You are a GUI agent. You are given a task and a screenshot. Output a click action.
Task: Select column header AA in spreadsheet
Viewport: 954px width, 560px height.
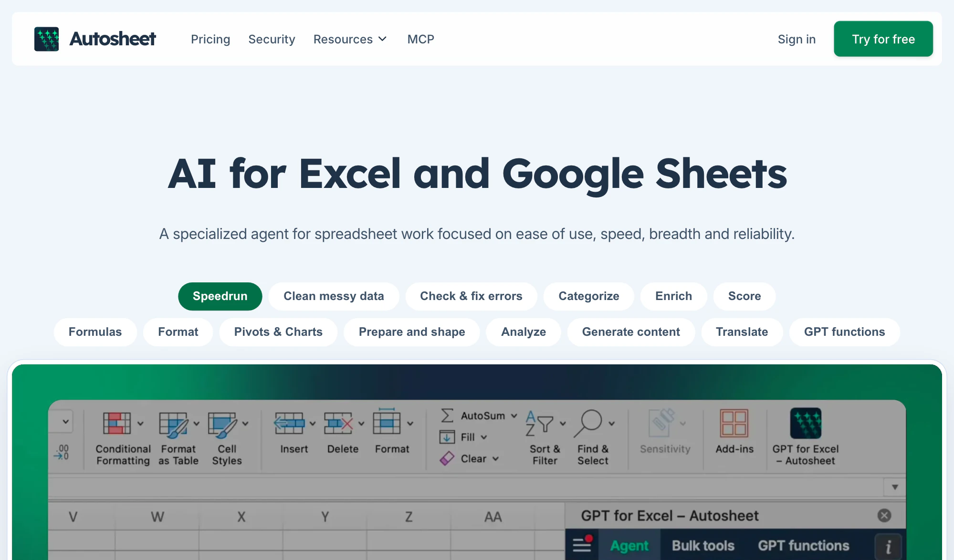(493, 517)
